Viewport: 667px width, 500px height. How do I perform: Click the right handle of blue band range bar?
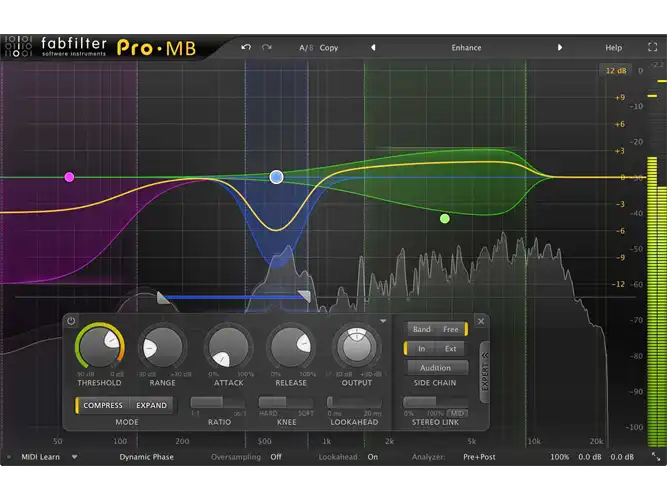pyautogui.click(x=304, y=297)
